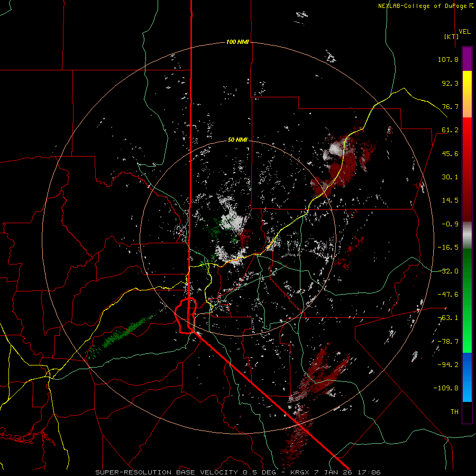The width and height of the screenshot is (476, 476).
Task: Click the -63.1 velocity scale value
Action: [x=448, y=318]
